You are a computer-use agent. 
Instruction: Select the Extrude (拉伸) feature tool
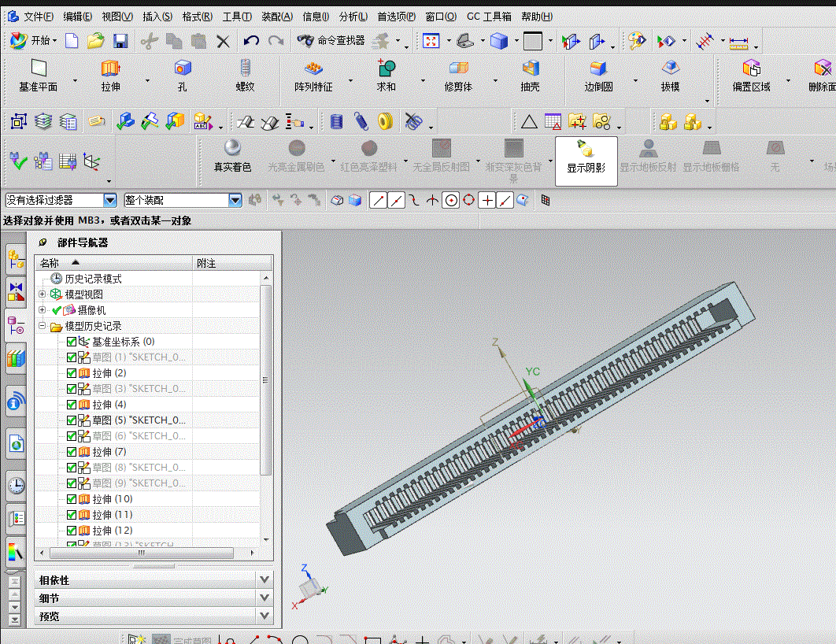110,76
